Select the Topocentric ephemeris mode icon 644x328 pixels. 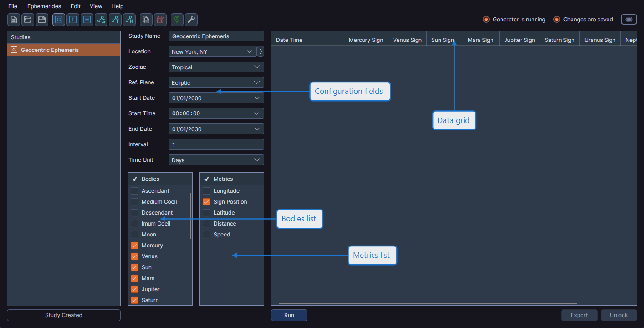[72, 20]
